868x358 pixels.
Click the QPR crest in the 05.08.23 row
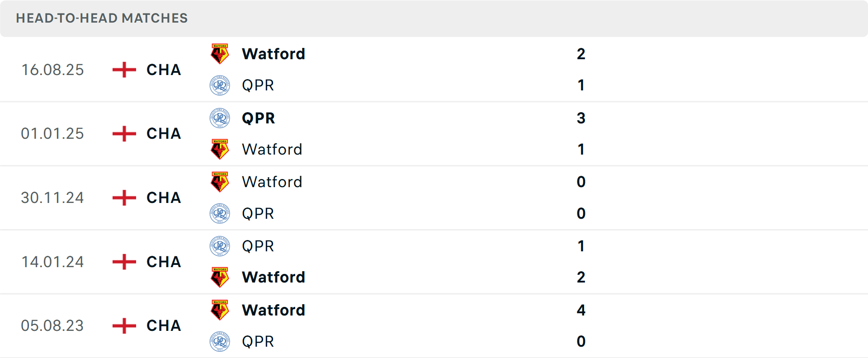pos(220,341)
